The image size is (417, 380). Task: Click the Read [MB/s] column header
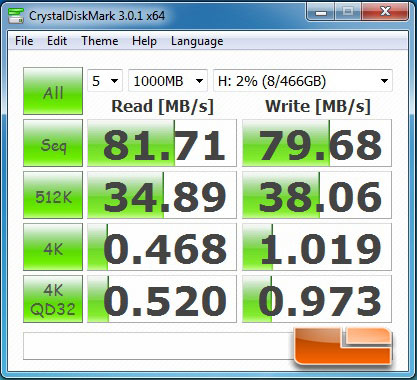162,107
